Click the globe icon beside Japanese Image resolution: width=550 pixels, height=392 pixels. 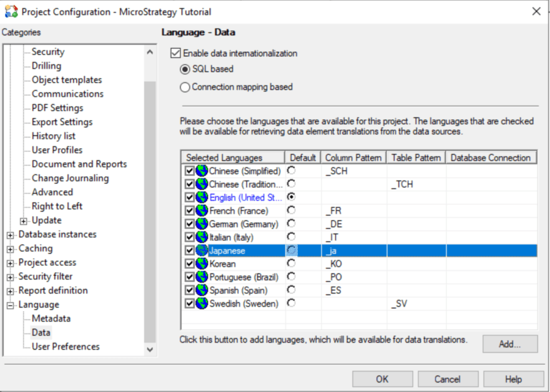[202, 250]
